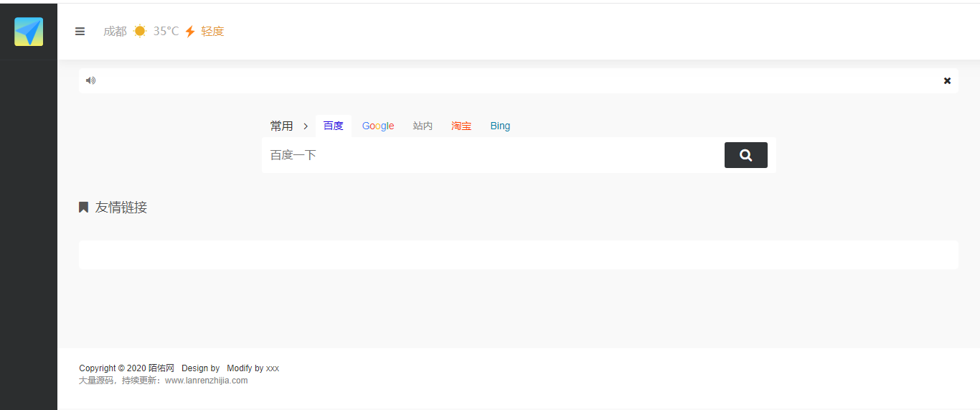Screen dimensions: 980x410
Task: Toggle the hamburger sidebar menu
Action: point(80,32)
